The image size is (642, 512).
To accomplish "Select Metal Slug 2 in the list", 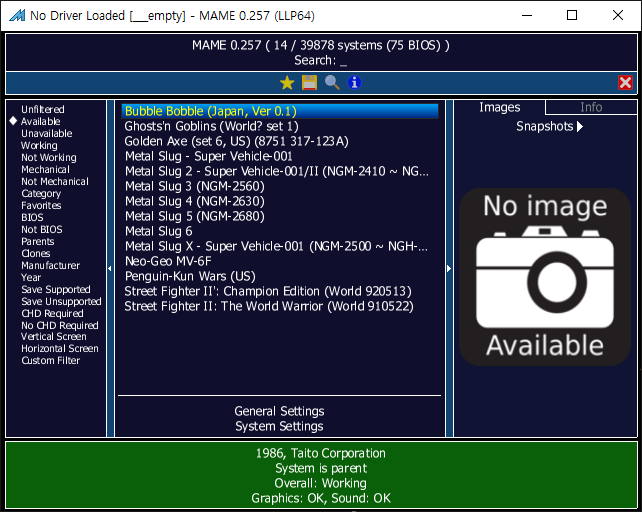I will (280, 171).
